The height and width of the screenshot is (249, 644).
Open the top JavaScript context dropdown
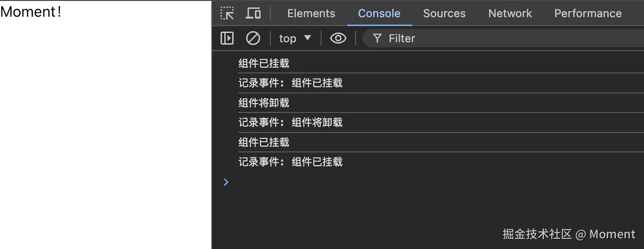coord(295,38)
